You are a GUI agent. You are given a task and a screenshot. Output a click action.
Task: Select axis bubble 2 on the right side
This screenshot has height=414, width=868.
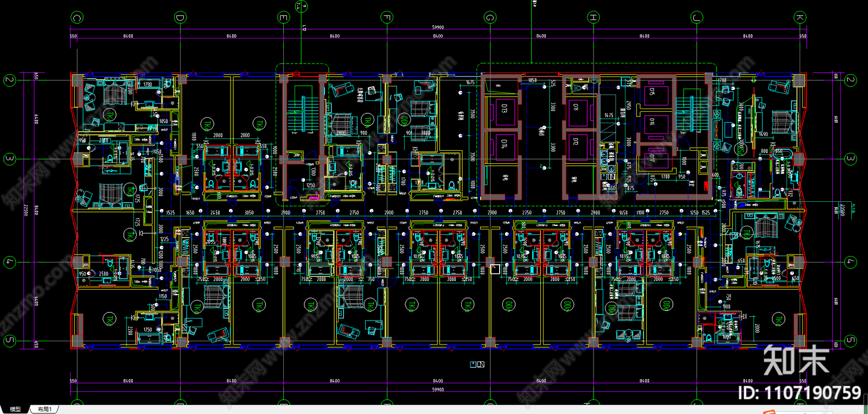[x=851, y=80]
